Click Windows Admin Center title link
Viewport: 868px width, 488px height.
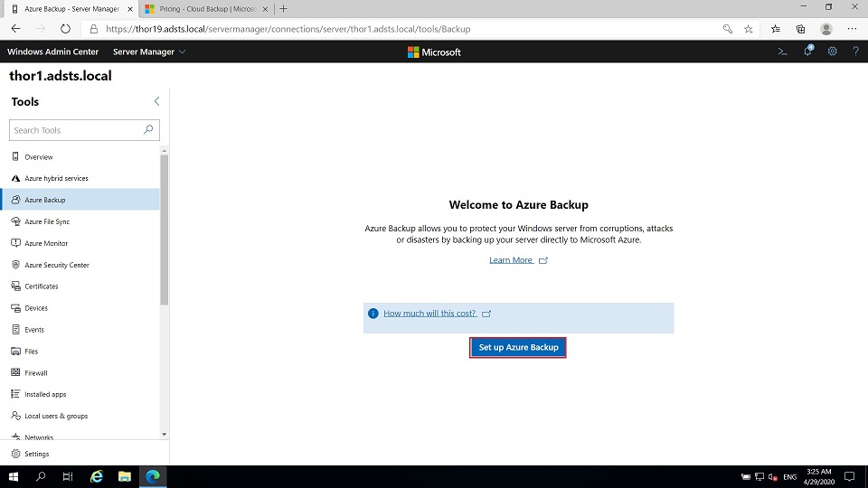point(52,52)
